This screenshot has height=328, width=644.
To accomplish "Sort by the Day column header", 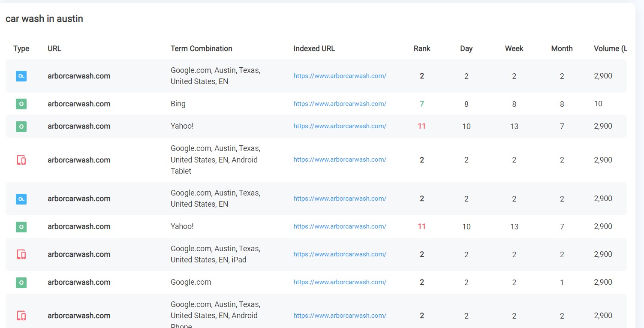I will pos(466,48).
